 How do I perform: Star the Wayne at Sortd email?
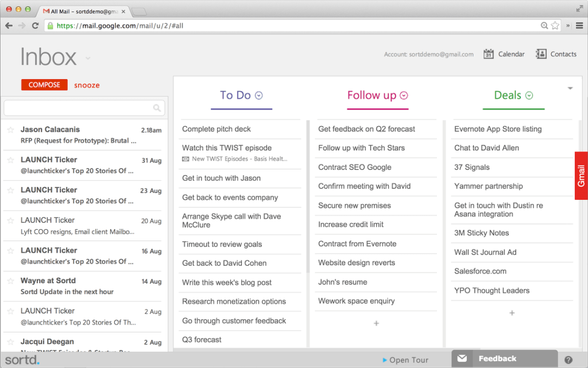click(10, 281)
